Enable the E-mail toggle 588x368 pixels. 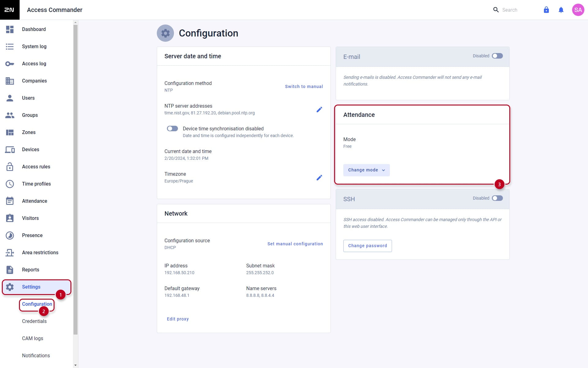(x=497, y=56)
